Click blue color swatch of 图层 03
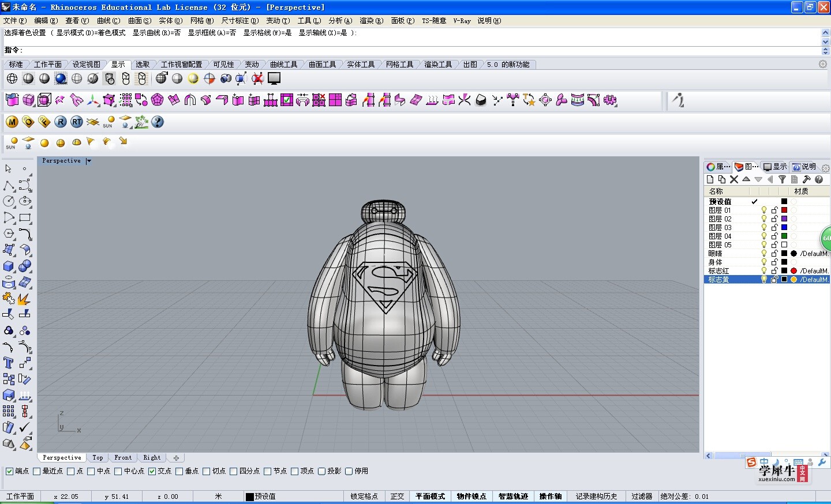Image resolution: width=831 pixels, height=504 pixels. pos(784,227)
